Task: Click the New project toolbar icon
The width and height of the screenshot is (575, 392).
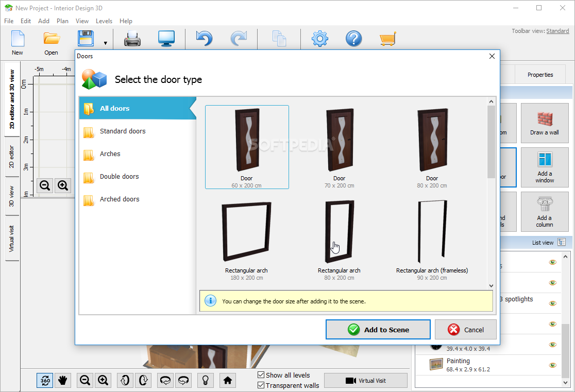Action: click(18, 39)
